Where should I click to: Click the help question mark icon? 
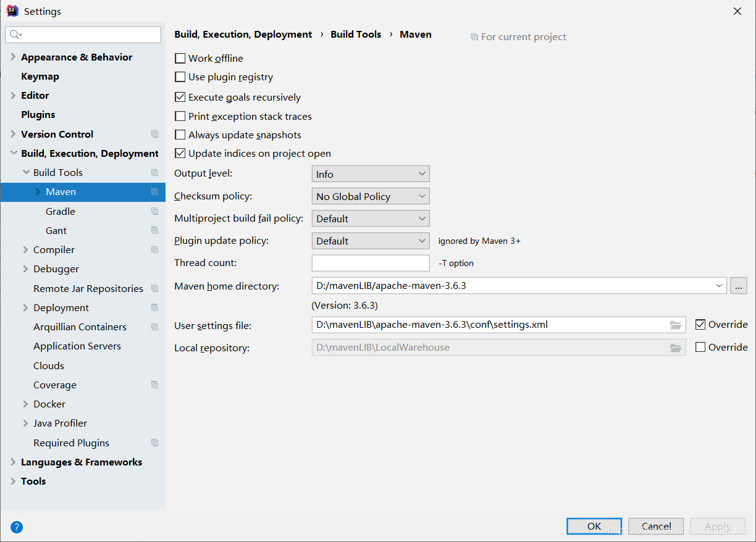(17, 527)
